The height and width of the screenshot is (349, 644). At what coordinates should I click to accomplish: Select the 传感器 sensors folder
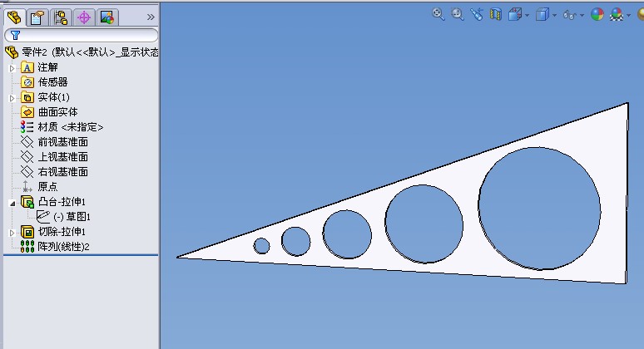click(x=44, y=82)
